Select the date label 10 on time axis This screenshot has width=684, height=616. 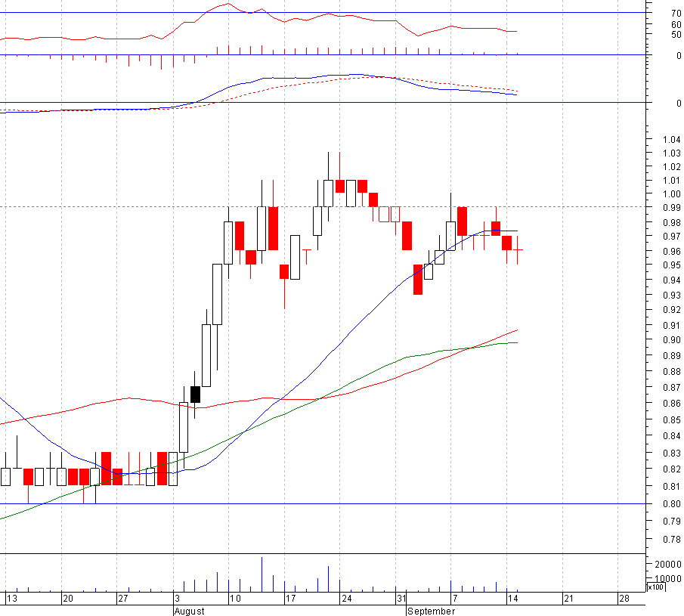click(x=235, y=599)
